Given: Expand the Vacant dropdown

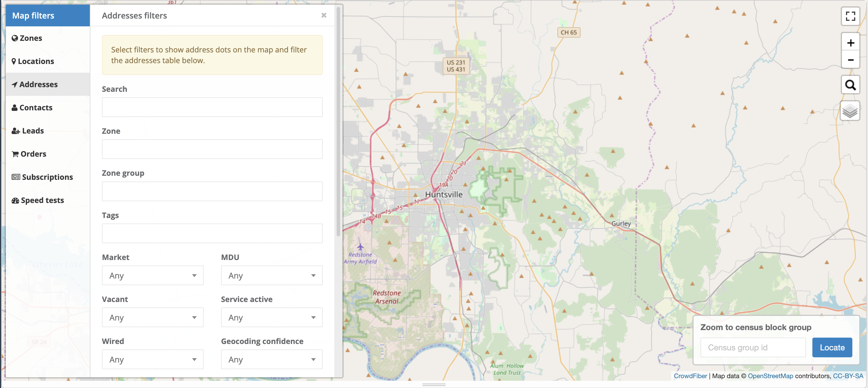Looking at the screenshot, I should (x=153, y=318).
